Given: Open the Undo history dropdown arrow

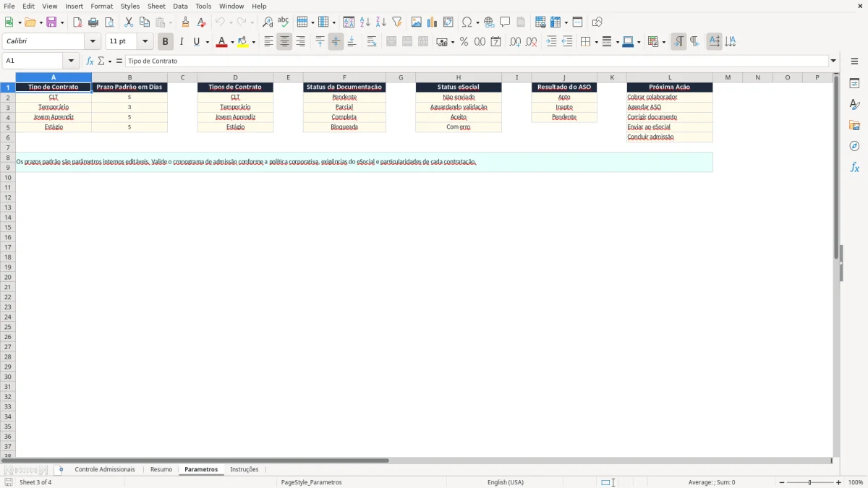Looking at the screenshot, I should coord(232,22).
